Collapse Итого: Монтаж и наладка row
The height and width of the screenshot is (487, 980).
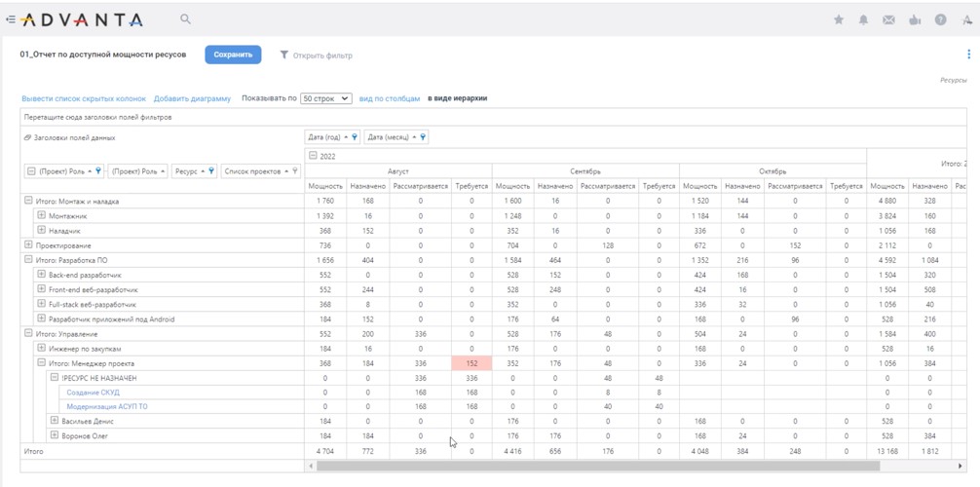[x=28, y=202]
